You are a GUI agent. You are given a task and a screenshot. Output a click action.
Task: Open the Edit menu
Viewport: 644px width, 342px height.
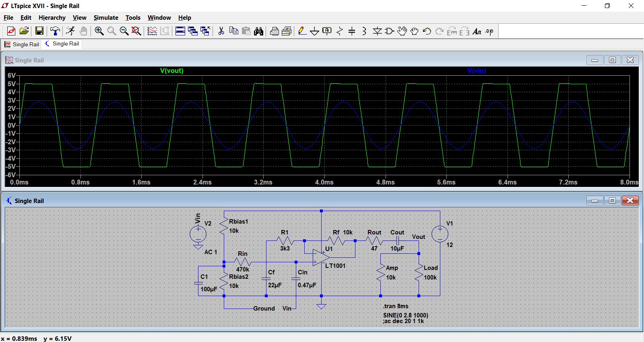click(x=26, y=18)
